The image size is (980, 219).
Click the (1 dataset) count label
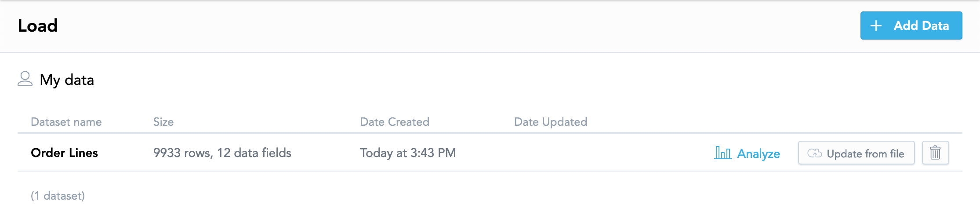pyautogui.click(x=58, y=196)
